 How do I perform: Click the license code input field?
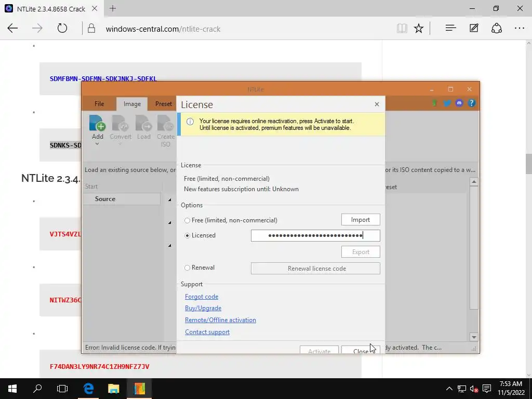(x=315, y=235)
